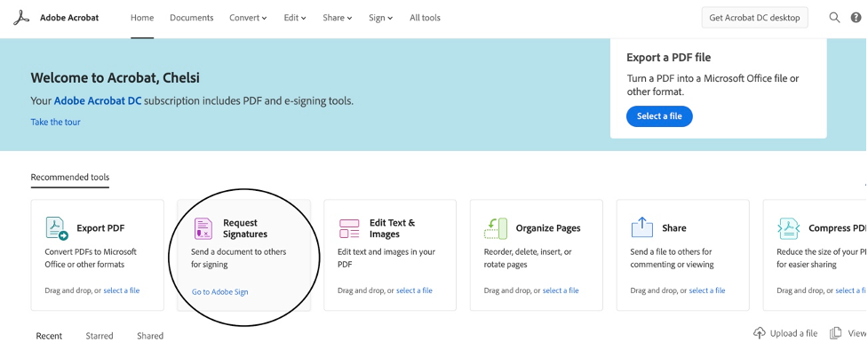The image size is (868, 342).
Task: Expand the Convert dropdown menu
Action: (x=248, y=18)
